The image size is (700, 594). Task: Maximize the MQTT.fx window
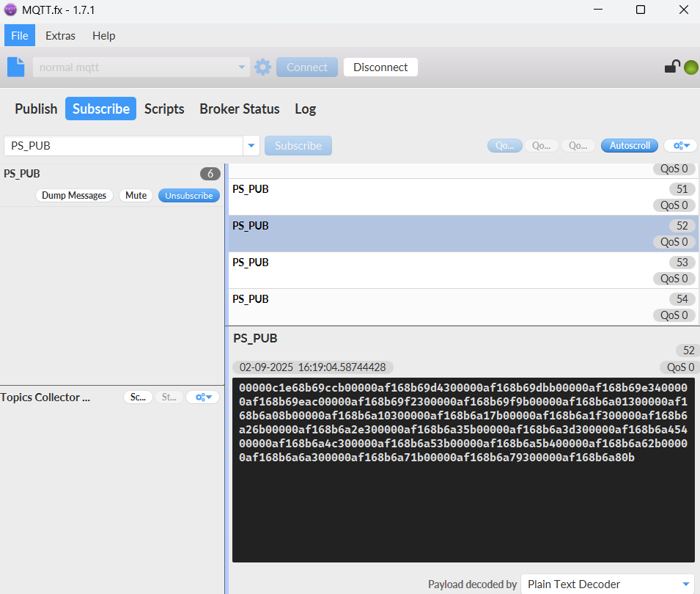641,10
